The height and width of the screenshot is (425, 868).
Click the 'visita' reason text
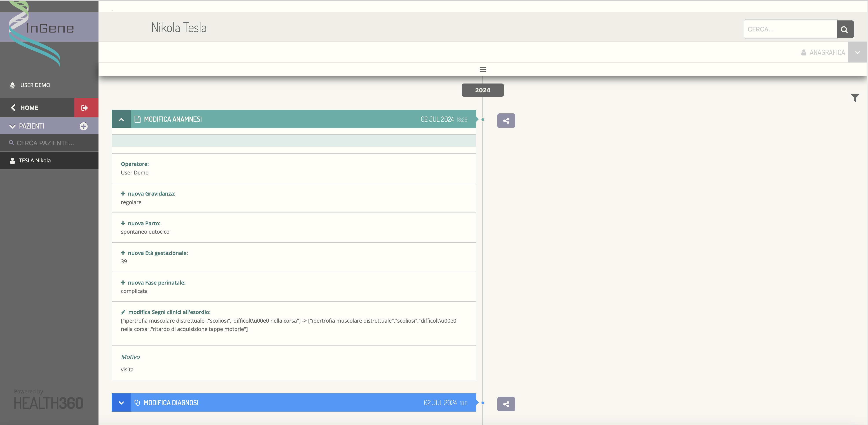[127, 369]
